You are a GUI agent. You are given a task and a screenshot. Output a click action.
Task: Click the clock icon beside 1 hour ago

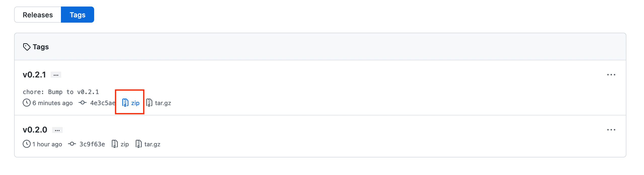click(x=27, y=144)
